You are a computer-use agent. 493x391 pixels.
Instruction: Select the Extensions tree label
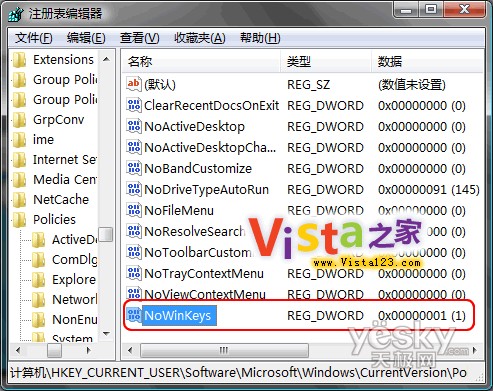pos(63,60)
